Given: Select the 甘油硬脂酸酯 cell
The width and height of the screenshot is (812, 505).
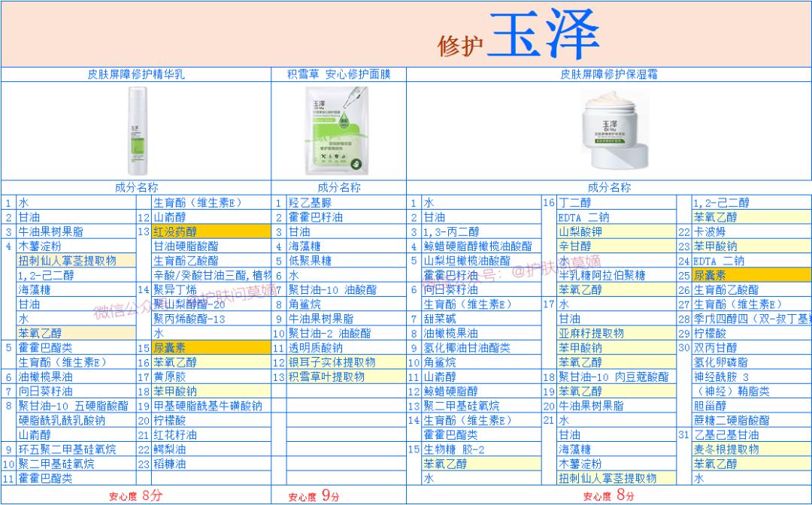Looking at the screenshot, I should pyautogui.click(x=211, y=246).
